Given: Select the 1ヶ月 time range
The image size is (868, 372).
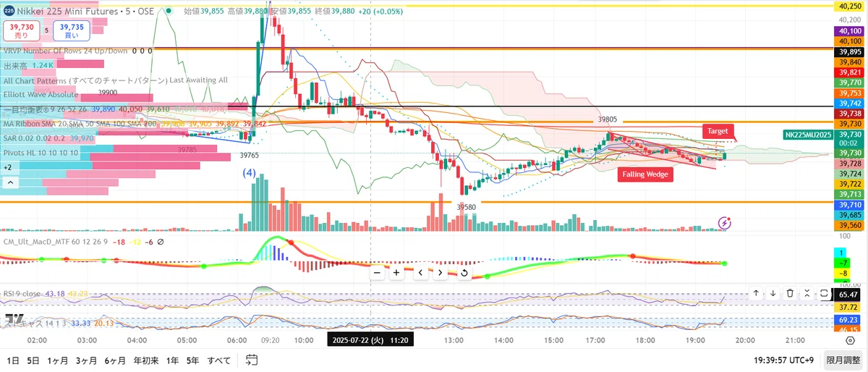Looking at the screenshot, I should click(57, 360).
